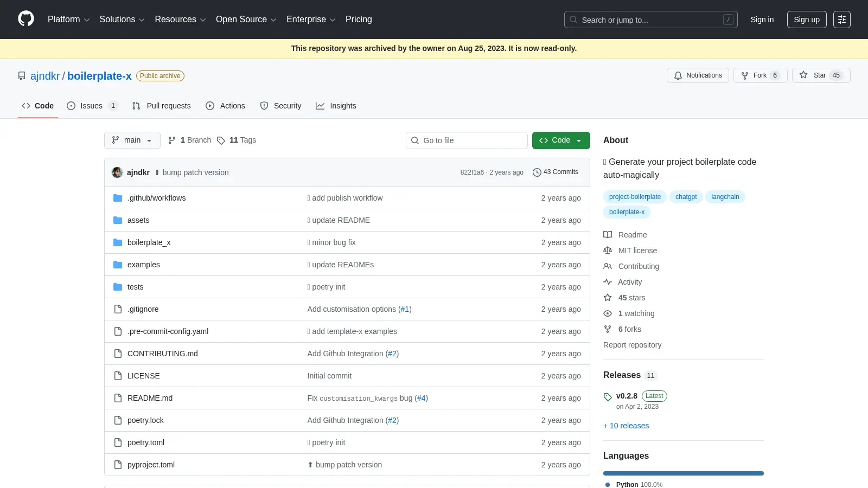Click the Notifications bell button
This screenshot has height=488, width=868.
(698, 75)
